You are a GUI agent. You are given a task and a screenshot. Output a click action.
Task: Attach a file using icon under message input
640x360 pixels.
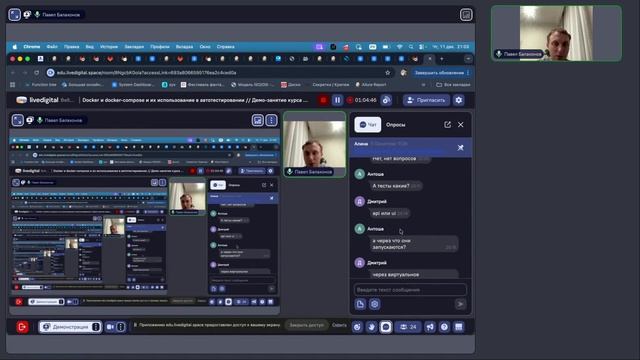click(360, 304)
